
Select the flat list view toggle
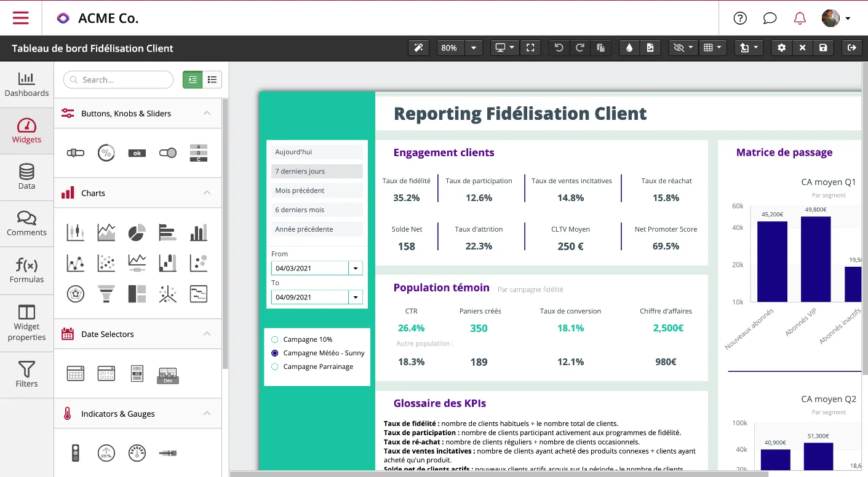coord(212,79)
